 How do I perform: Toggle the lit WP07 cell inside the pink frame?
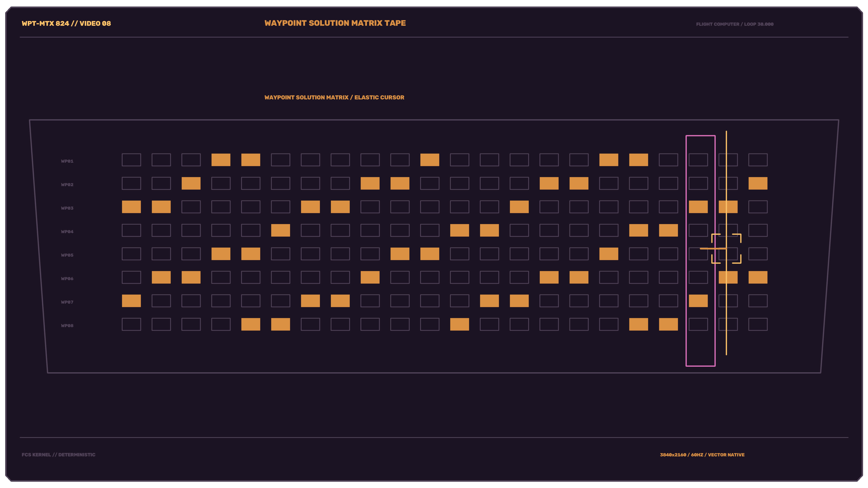click(x=698, y=301)
